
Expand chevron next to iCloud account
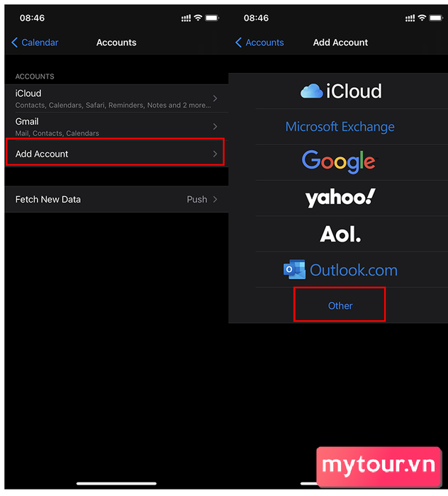coord(215,98)
